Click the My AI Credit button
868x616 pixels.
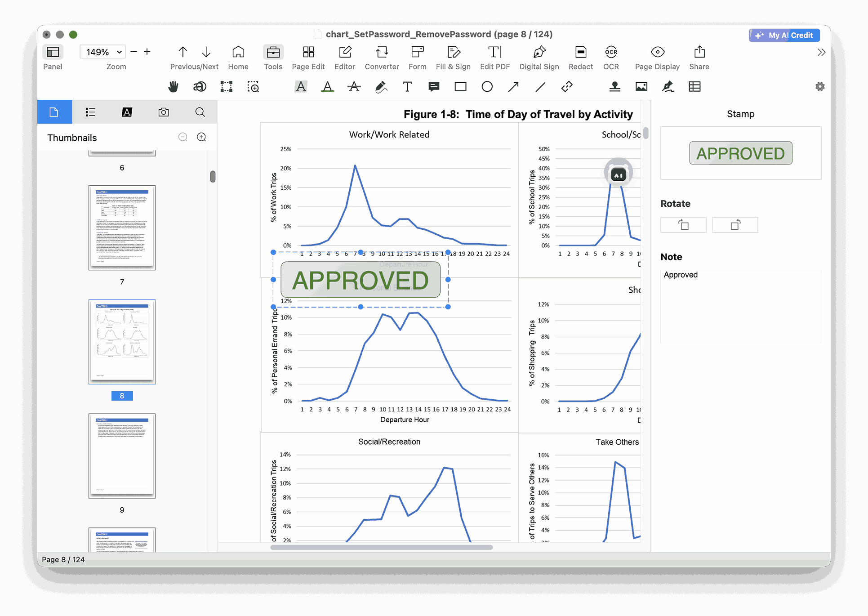[x=788, y=34]
